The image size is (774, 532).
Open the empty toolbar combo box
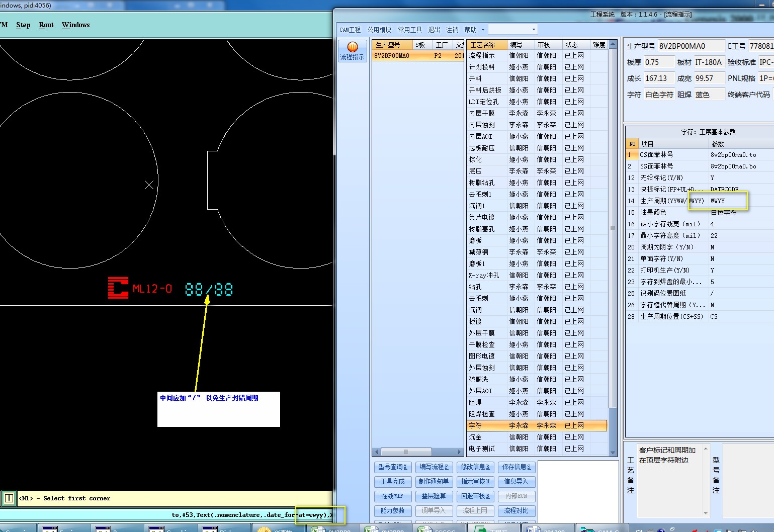(534, 30)
